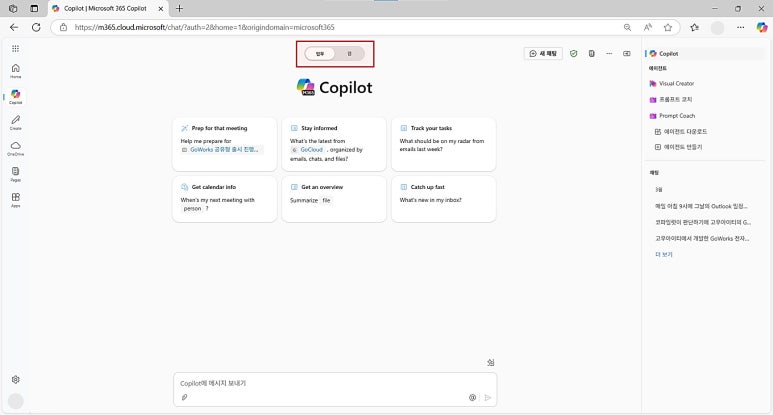773x415 pixels.
Task: Click the 새 채팅 new chat button
Action: point(545,53)
